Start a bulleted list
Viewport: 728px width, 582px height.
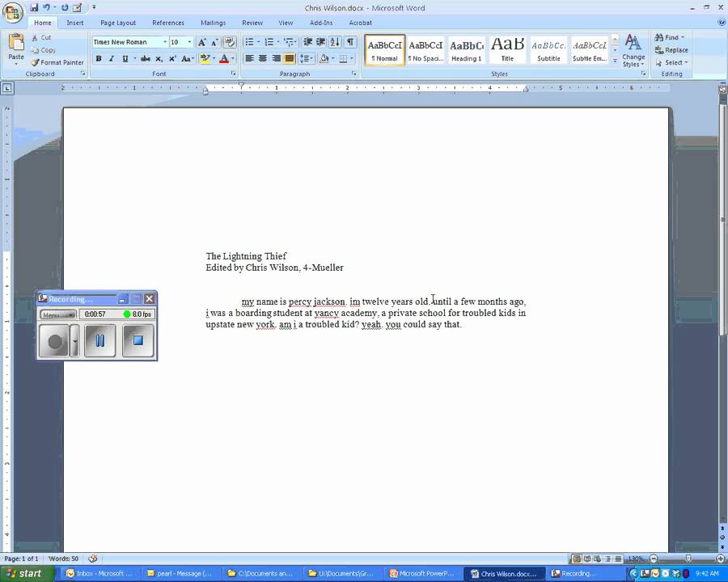249,42
